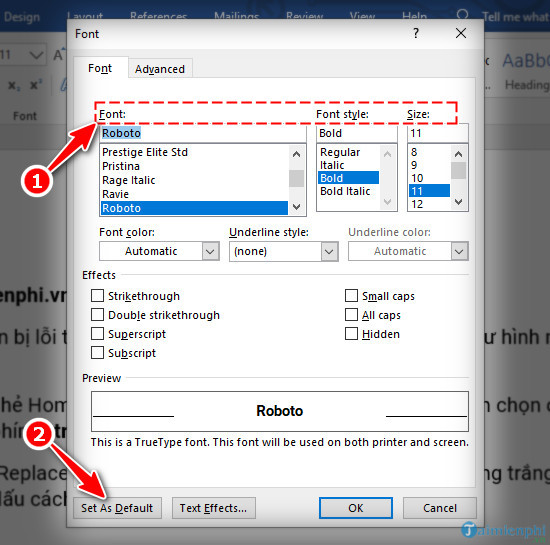Open the Review ribbon tab
This screenshot has height=545, width=550.
point(304,16)
